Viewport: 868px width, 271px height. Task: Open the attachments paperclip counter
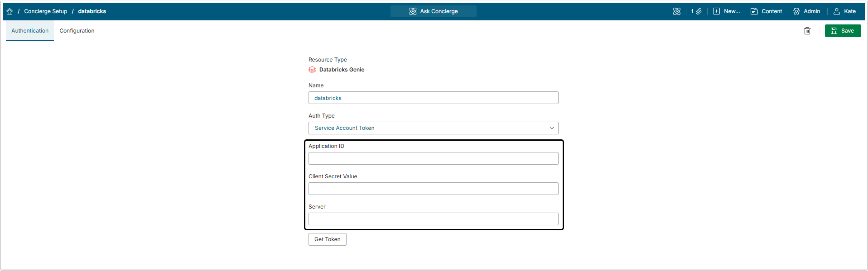696,11
